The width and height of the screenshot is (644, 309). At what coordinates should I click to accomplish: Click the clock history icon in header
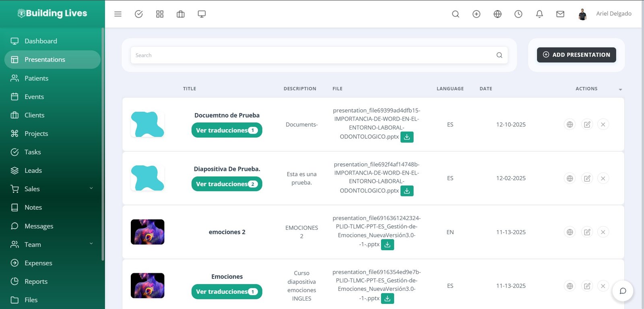click(x=518, y=14)
